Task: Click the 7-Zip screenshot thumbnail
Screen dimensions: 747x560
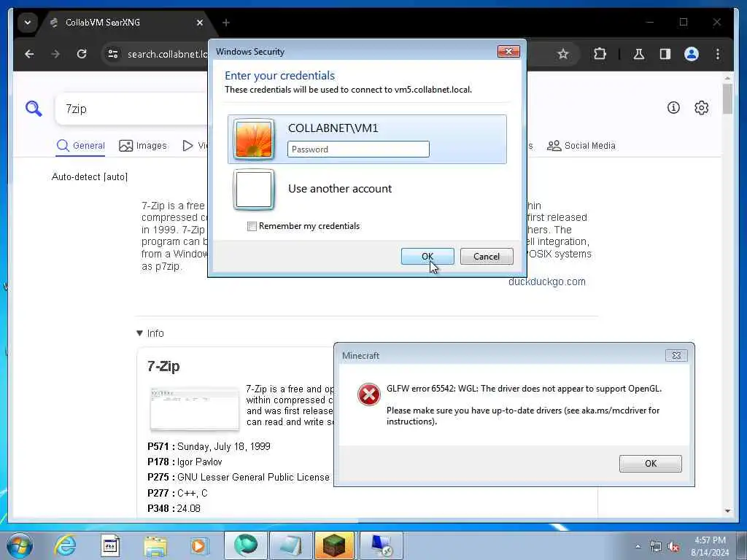Action: pos(194,409)
